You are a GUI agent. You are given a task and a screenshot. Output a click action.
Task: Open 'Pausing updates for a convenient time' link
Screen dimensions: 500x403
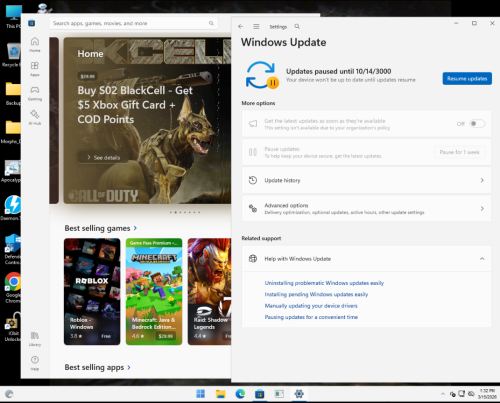[x=311, y=317]
